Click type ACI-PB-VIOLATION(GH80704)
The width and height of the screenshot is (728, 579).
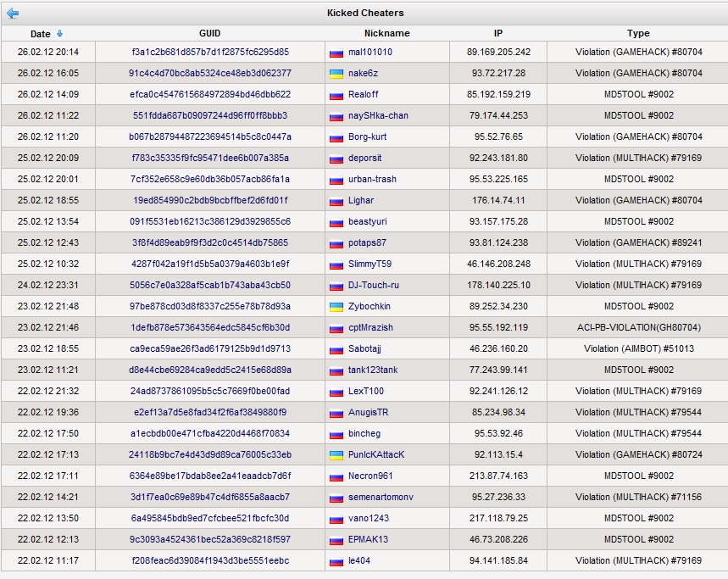[x=639, y=327]
